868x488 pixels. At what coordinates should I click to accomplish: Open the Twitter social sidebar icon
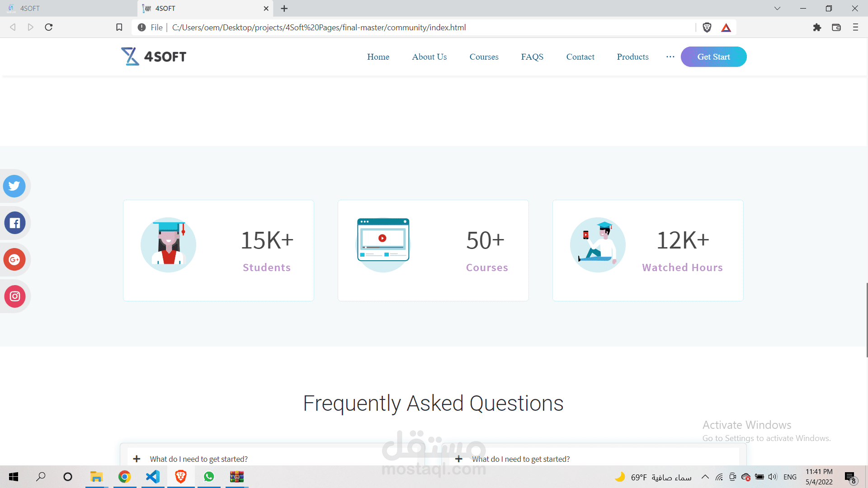(14, 186)
